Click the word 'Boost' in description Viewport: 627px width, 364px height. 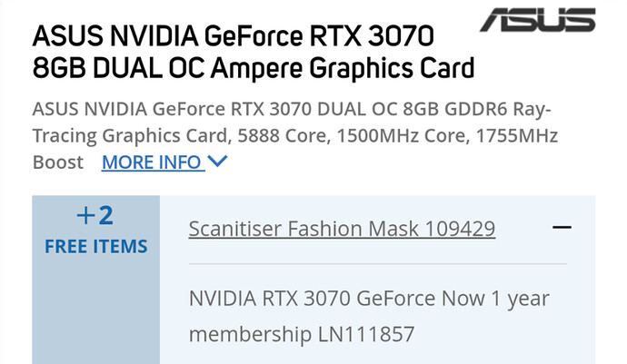point(57,162)
